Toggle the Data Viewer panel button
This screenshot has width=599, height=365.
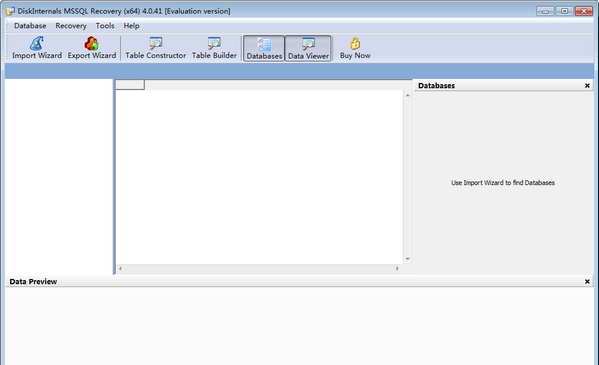pyautogui.click(x=308, y=48)
